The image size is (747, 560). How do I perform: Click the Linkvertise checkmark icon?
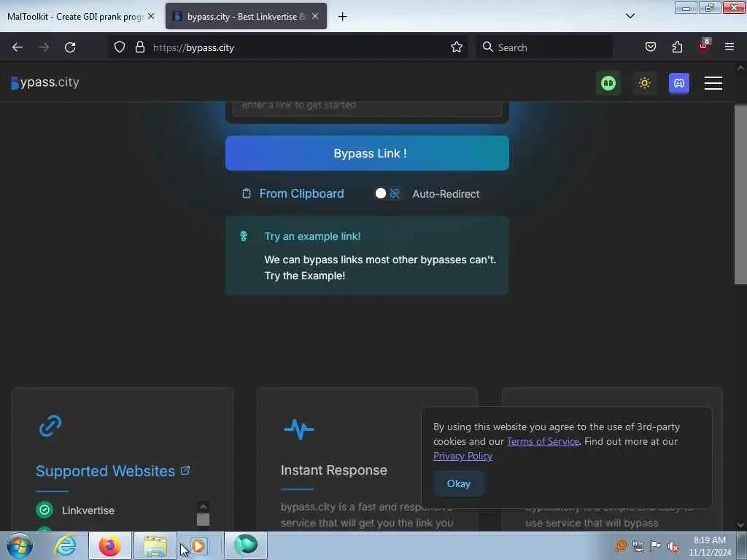pos(44,510)
